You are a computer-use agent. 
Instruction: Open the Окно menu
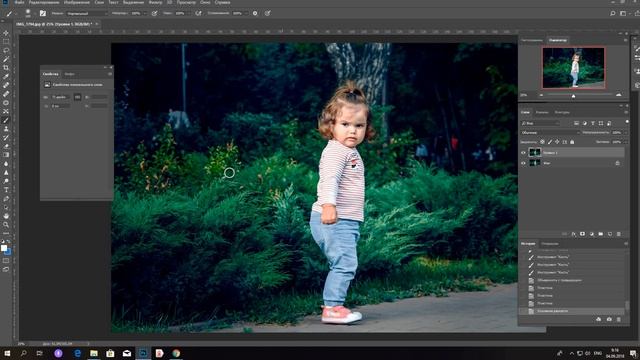(205, 2)
